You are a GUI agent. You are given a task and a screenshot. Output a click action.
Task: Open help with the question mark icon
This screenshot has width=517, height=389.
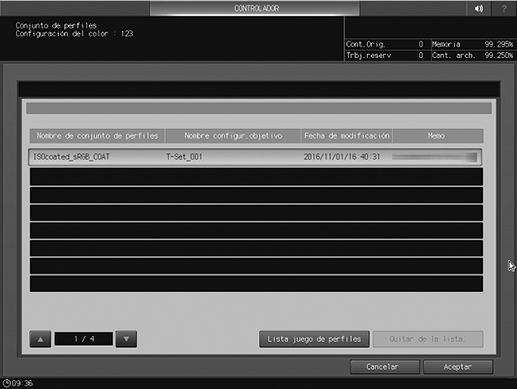pos(504,8)
